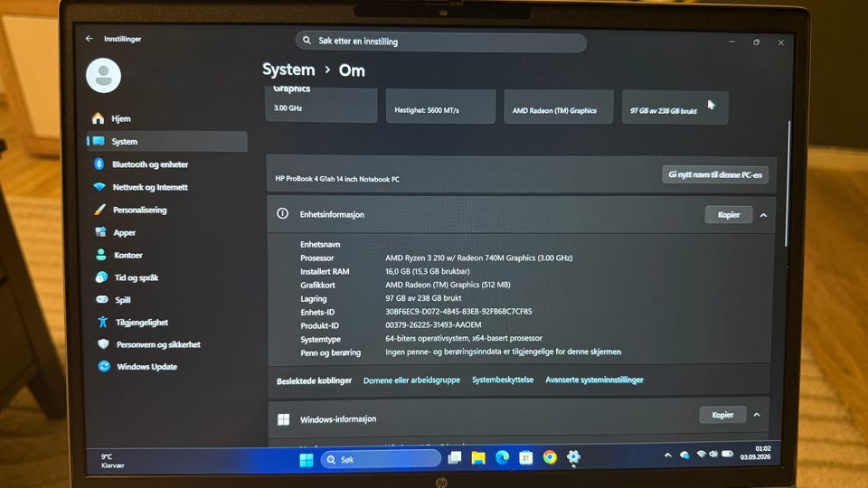Copy Enhetsinformasjon with Kopier button
The width and height of the screenshot is (868, 488).
click(729, 215)
